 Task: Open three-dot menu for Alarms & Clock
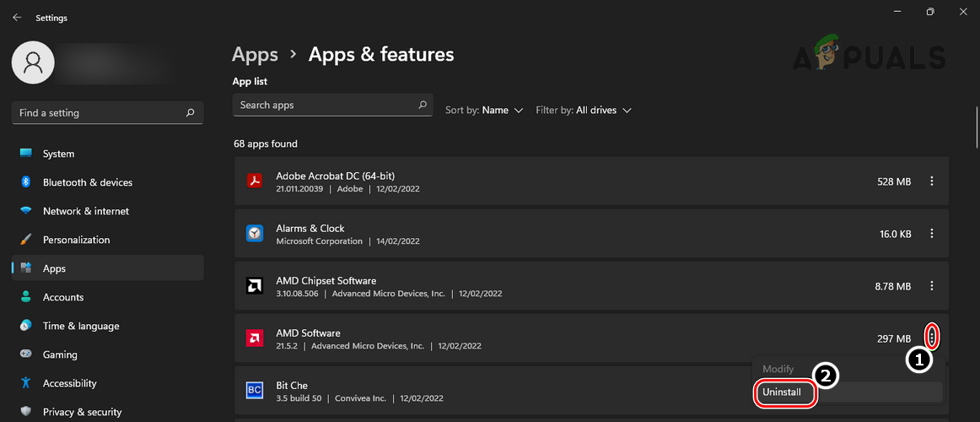pyautogui.click(x=931, y=234)
